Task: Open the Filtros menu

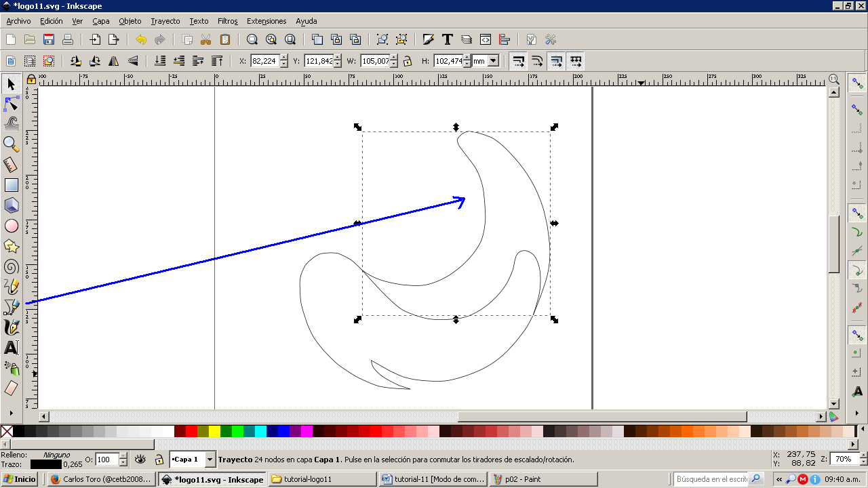Action: click(228, 21)
